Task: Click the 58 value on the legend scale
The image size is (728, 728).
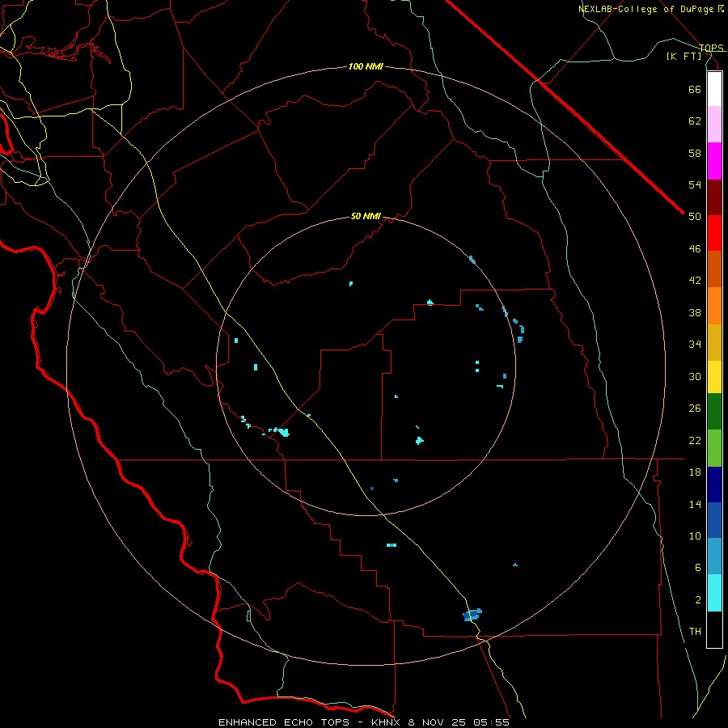Action: click(x=695, y=153)
